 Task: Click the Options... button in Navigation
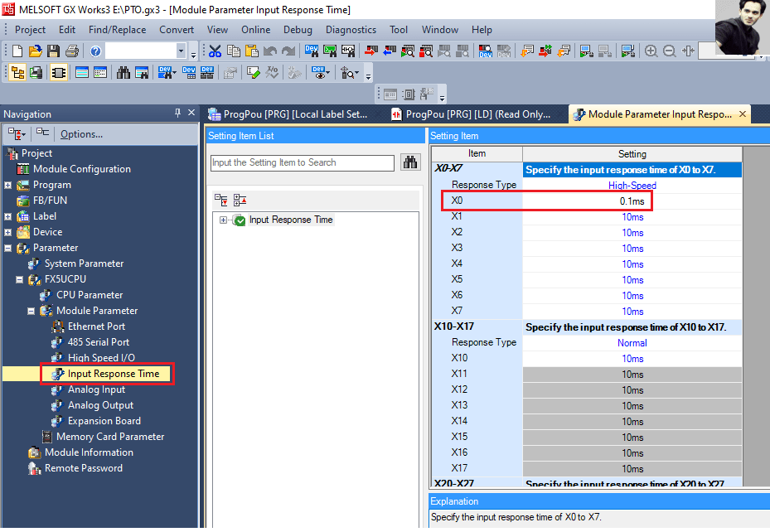(x=81, y=134)
